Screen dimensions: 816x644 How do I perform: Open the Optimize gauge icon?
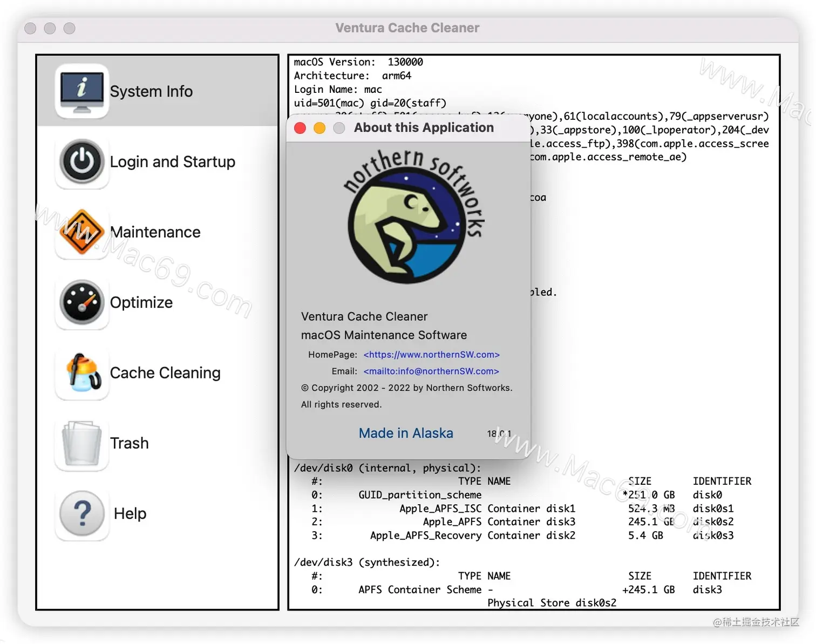pyautogui.click(x=82, y=302)
